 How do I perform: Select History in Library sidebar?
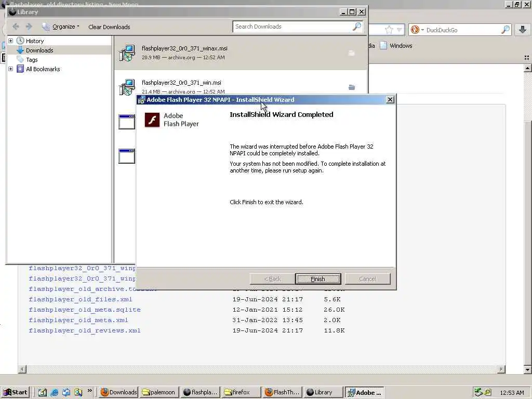[x=35, y=41]
